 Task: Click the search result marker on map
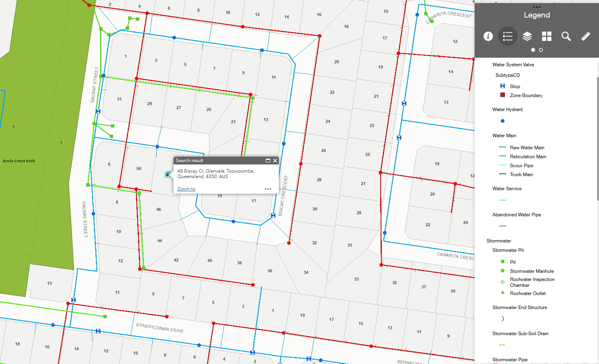[x=167, y=175]
